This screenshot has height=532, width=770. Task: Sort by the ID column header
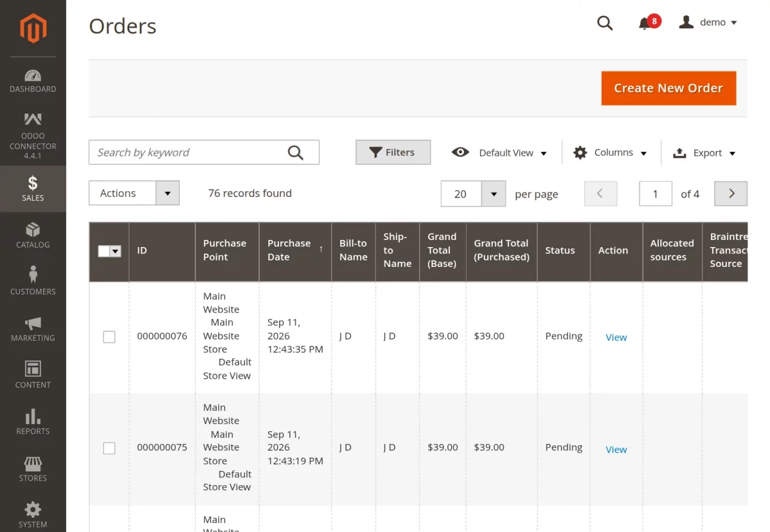162,251
